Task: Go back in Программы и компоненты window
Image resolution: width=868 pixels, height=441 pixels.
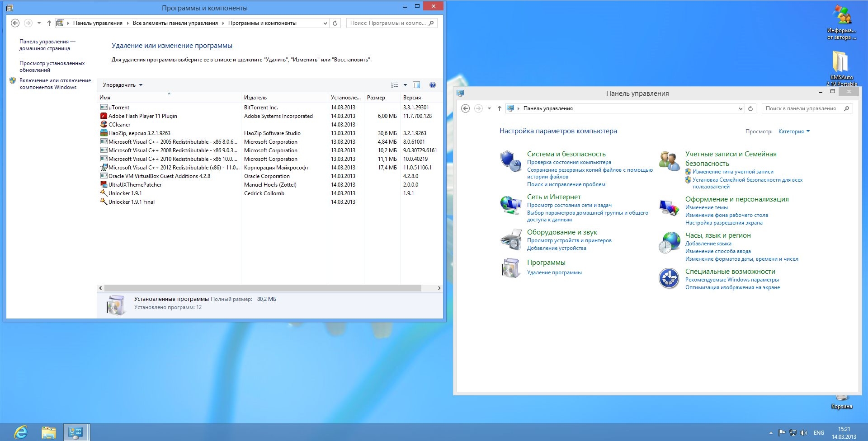Action: pos(15,23)
